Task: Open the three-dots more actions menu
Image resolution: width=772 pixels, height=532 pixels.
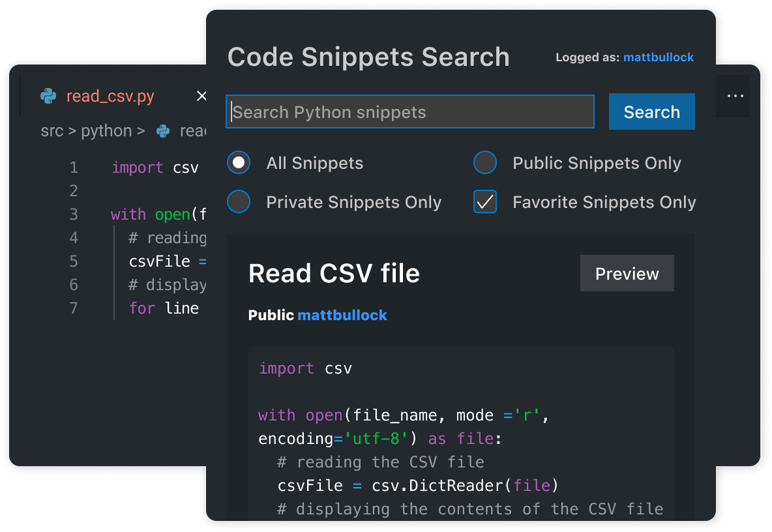Action: pyautogui.click(x=735, y=96)
